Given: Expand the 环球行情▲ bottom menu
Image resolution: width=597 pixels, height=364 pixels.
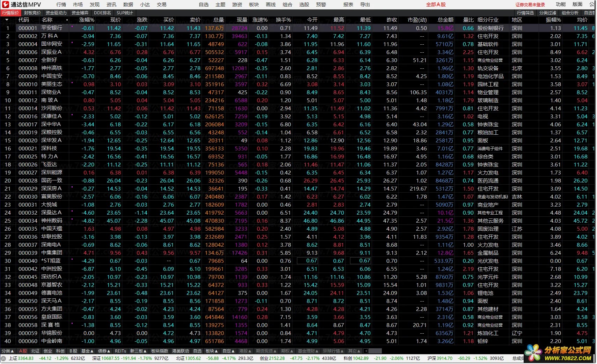Looking at the screenshot, I should pyautogui.click(x=334, y=351).
